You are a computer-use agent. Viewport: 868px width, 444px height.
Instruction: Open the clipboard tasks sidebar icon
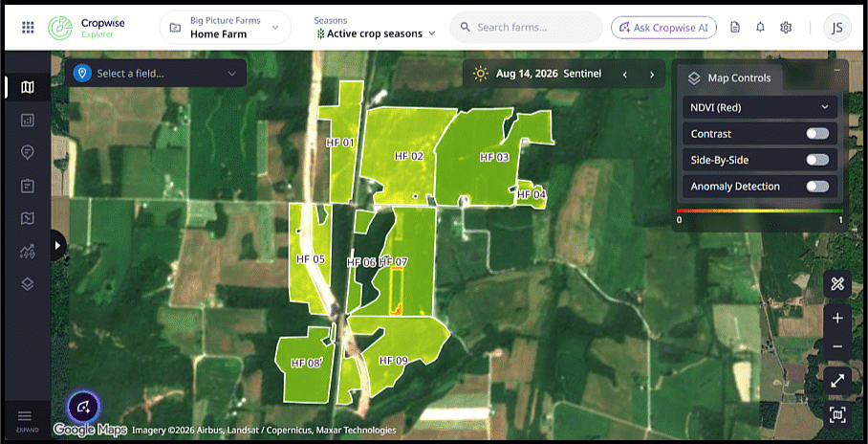pos(27,186)
